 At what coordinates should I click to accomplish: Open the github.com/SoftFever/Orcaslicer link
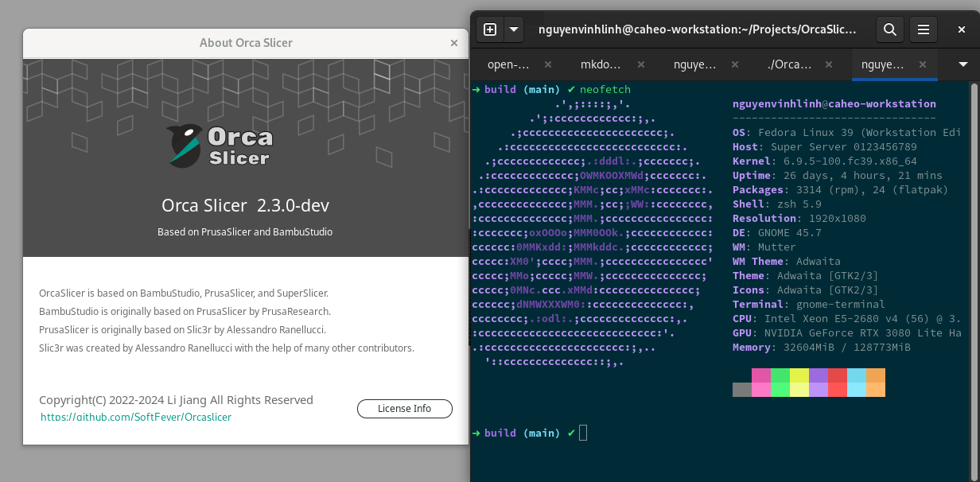pyautogui.click(x=136, y=417)
